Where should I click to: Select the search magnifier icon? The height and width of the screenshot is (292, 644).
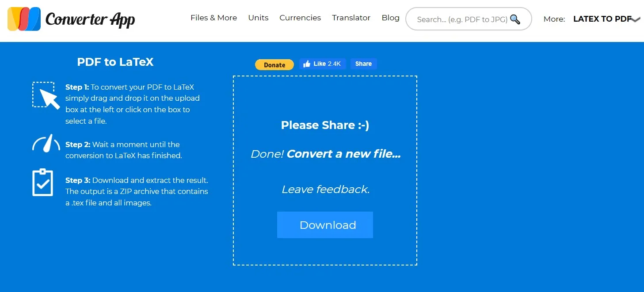pyautogui.click(x=515, y=19)
